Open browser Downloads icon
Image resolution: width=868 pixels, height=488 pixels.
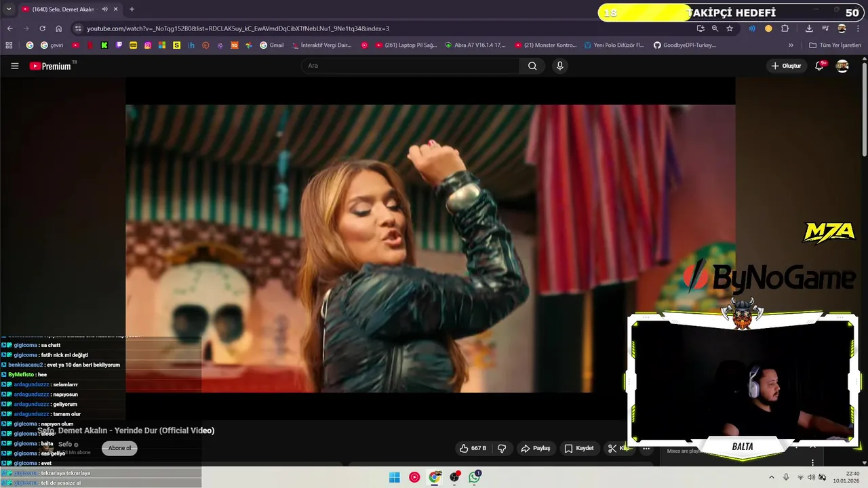(809, 28)
